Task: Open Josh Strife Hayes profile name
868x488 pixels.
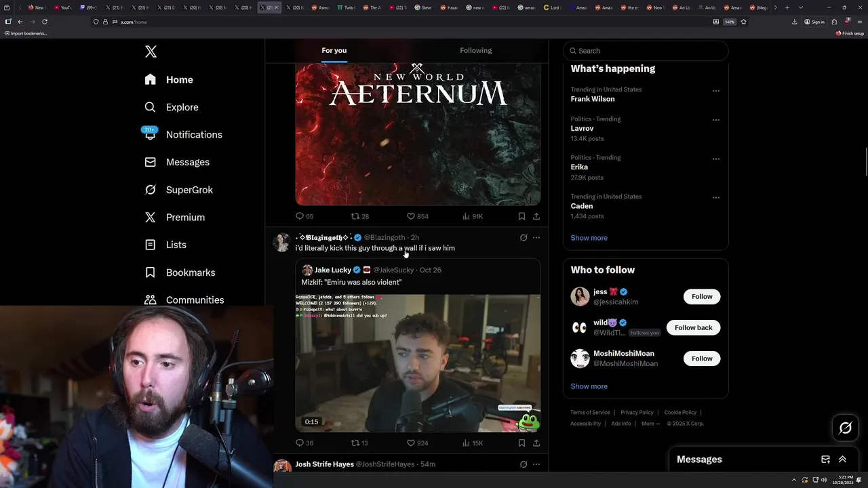Action: [324, 464]
